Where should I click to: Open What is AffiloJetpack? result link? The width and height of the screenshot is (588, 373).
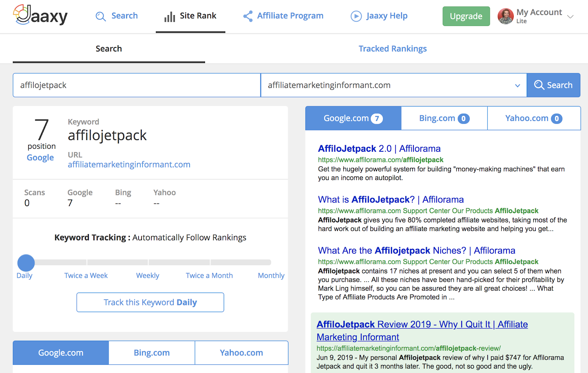(x=391, y=200)
